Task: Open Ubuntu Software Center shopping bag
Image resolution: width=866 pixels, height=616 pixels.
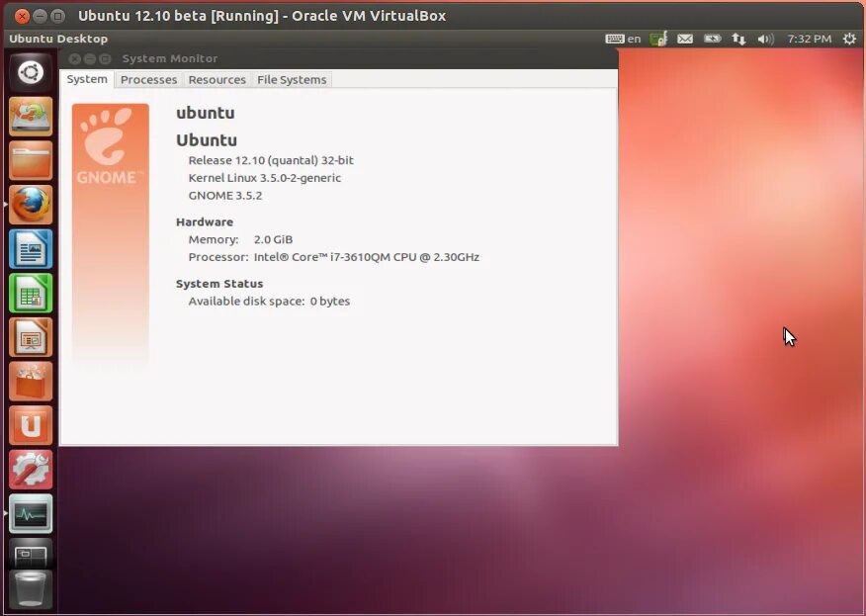Action: (31, 382)
